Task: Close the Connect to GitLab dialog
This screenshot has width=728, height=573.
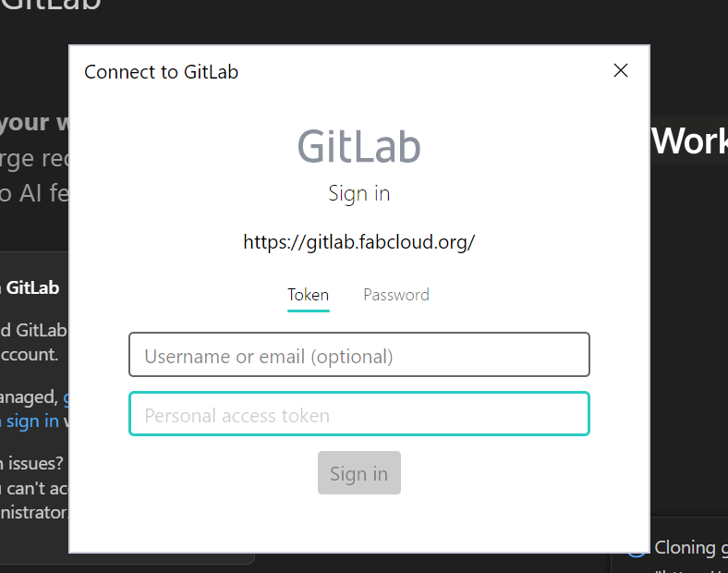Action: click(x=621, y=71)
